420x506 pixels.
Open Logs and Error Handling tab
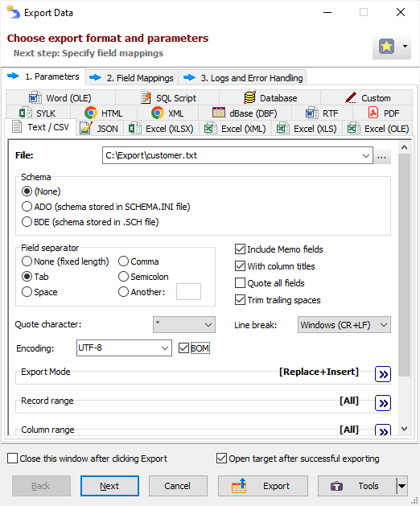243,78
